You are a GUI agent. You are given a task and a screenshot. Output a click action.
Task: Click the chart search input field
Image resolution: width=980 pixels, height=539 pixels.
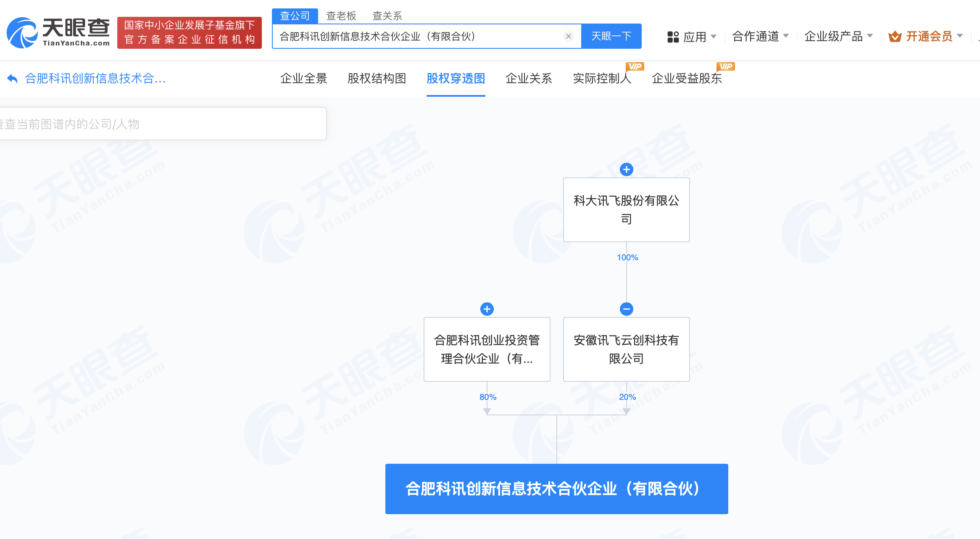(x=160, y=123)
